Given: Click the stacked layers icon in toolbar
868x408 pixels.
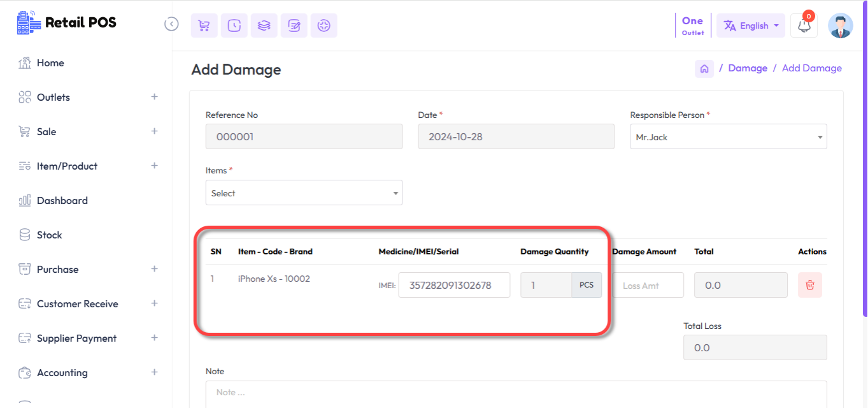Looking at the screenshot, I should [264, 25].
